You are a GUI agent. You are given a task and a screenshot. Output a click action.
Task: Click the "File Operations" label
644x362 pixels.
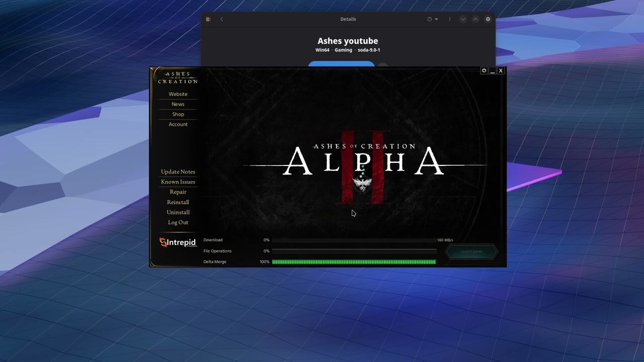pos(217,251)
